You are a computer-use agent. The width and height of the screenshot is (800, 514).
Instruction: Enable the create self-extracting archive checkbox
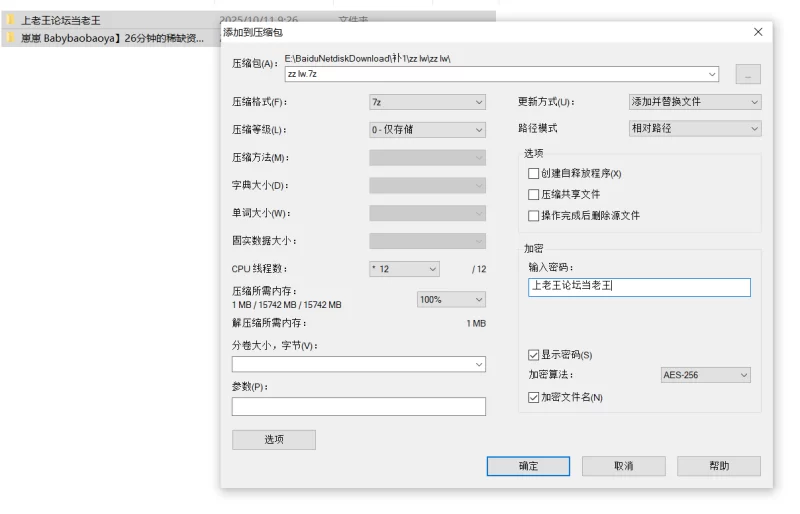533,174
